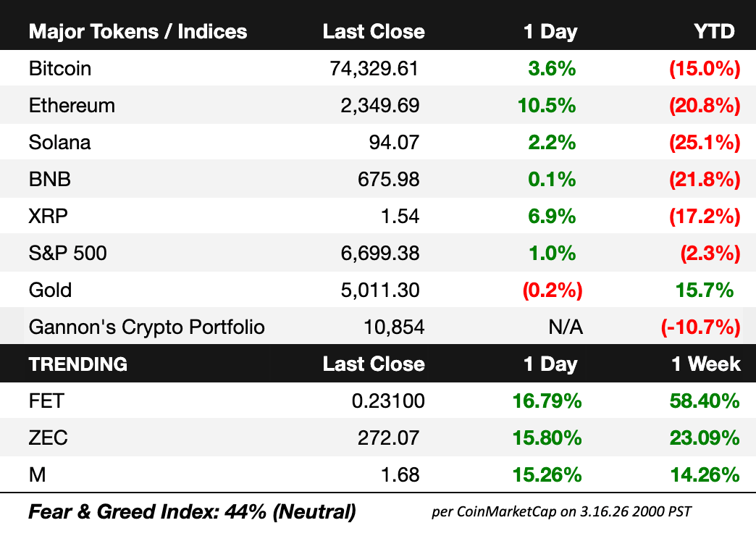This screenshot has width=756, height=536.
Task: Select the YTD column header
Action: tap(714, 31)
